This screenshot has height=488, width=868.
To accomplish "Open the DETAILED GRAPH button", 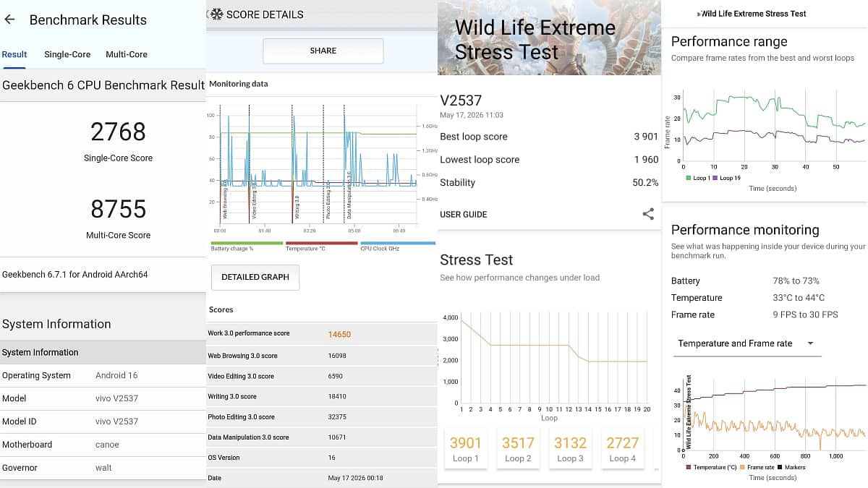I will click(255, 277).
